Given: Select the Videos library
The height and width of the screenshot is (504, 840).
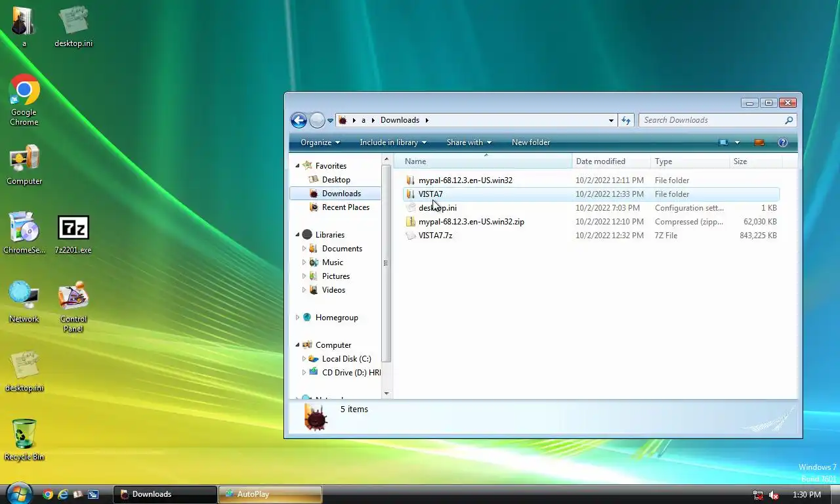Looking at the screenshot, I should click(x=333, y=290).
